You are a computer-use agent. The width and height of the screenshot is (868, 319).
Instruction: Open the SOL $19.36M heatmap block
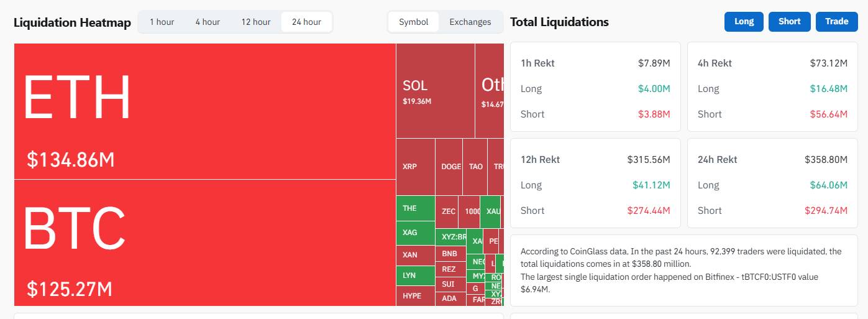pyautogui.click(x=436, y=91)
